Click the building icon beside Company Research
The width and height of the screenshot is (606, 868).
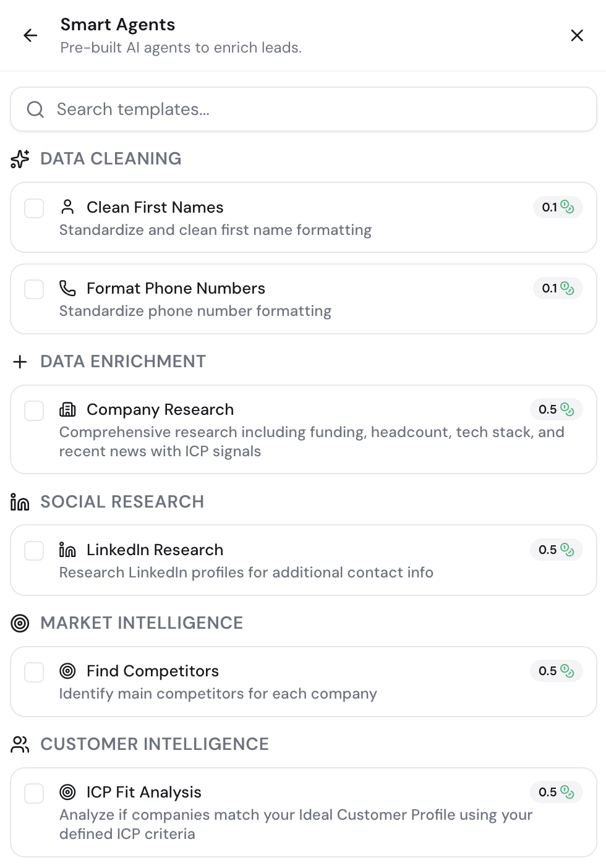(x=67, y=409)
